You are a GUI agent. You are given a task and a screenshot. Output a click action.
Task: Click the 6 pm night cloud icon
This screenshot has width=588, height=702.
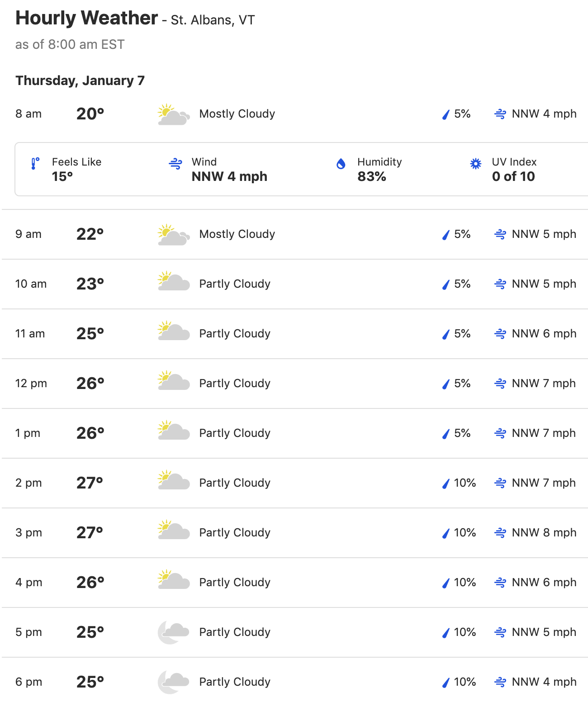click(x=173, y=682)
